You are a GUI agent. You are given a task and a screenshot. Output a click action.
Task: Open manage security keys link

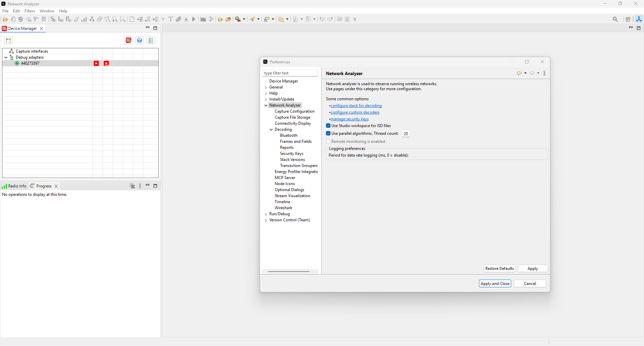350,119
